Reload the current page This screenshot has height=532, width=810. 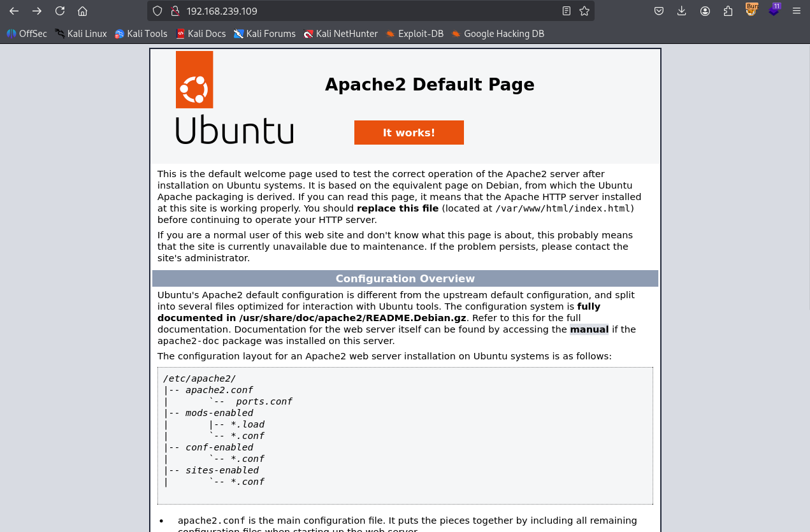pyautogui.click(x=60, y=11)
